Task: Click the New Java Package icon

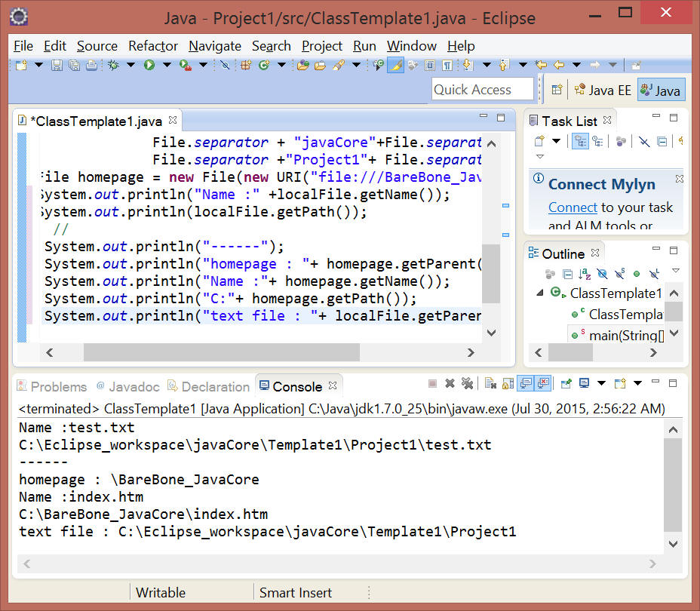Action: 246,65
